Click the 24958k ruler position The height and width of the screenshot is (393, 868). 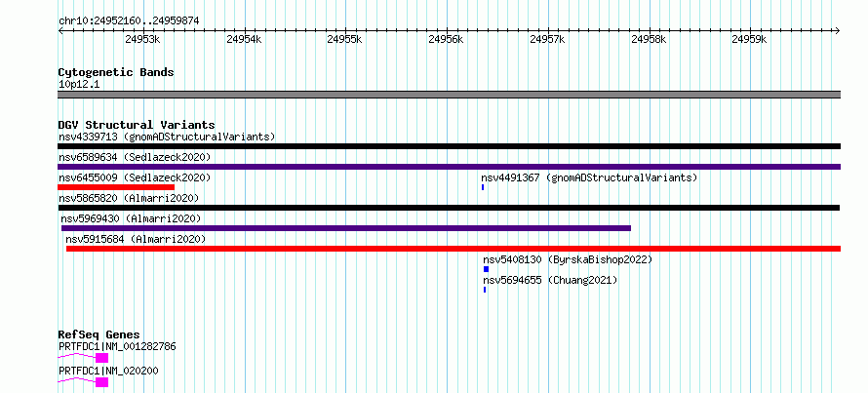coord(649,39)
